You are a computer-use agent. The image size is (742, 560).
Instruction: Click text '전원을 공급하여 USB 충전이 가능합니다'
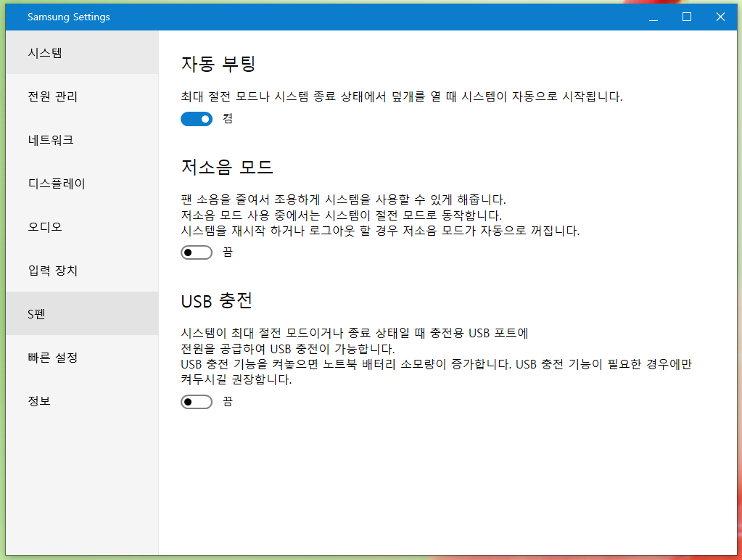pyautogui.click(x=288, y=349)
